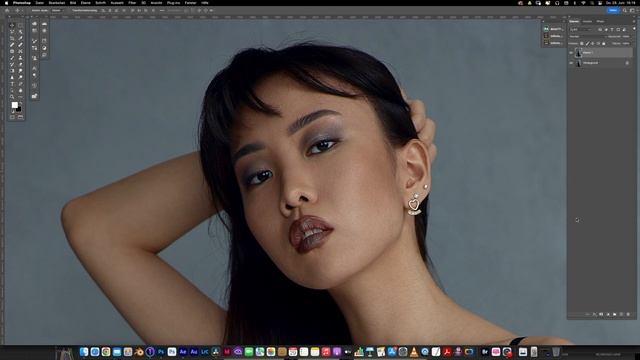Screen dimensions: 640x360
Task: Click the layer styles fx icon
Action: [594, 314]
